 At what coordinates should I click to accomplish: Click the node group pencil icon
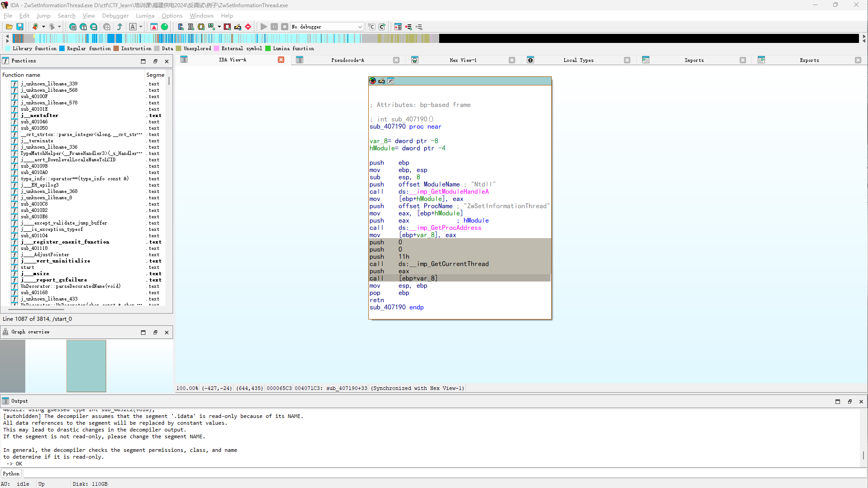pos(382,81)
